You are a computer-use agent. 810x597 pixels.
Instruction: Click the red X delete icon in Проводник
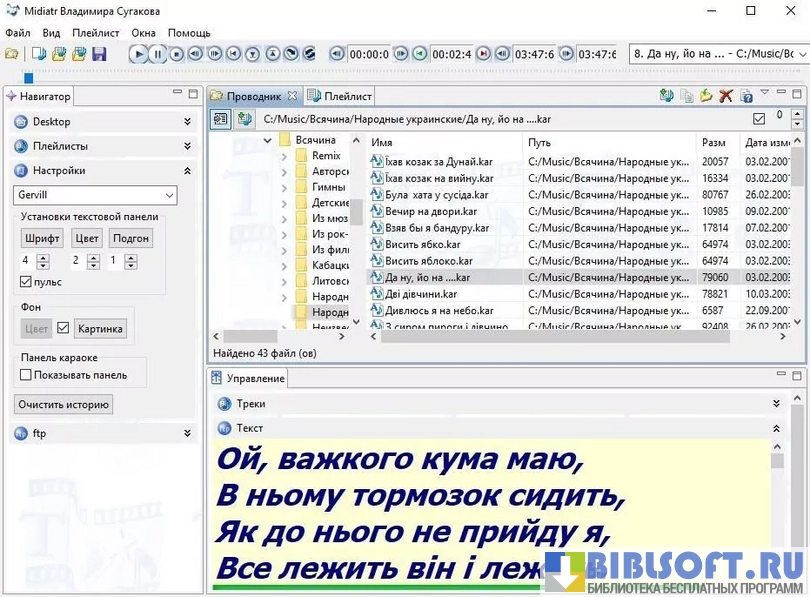[x=726, y=96]
